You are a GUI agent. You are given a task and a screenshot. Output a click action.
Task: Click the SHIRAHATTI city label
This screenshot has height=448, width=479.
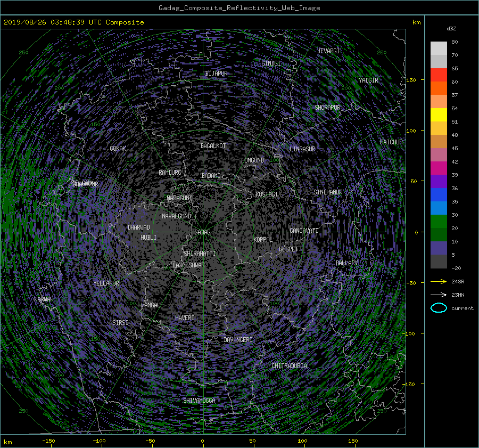click(200, 254)
